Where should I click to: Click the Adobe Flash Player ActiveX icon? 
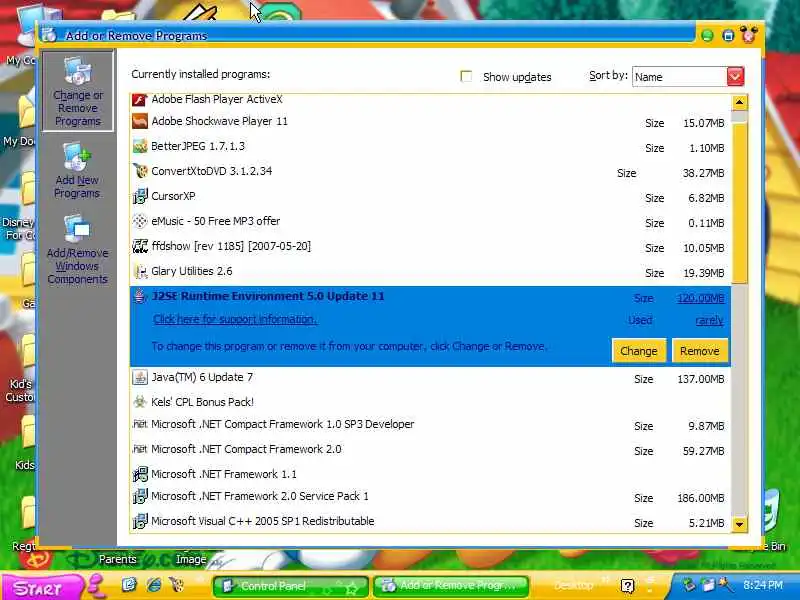(x=140, y=99)
